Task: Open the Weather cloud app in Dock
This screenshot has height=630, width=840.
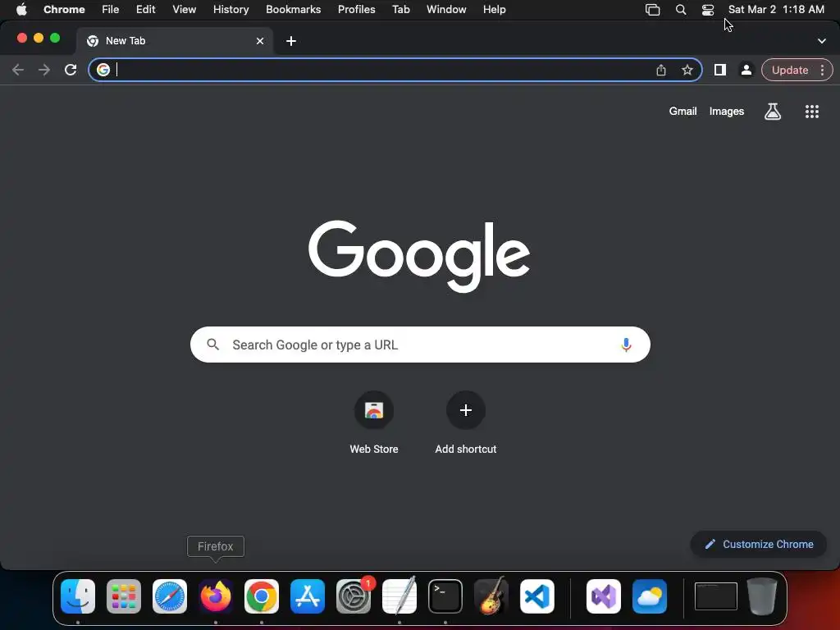Action: pos(650,596)
